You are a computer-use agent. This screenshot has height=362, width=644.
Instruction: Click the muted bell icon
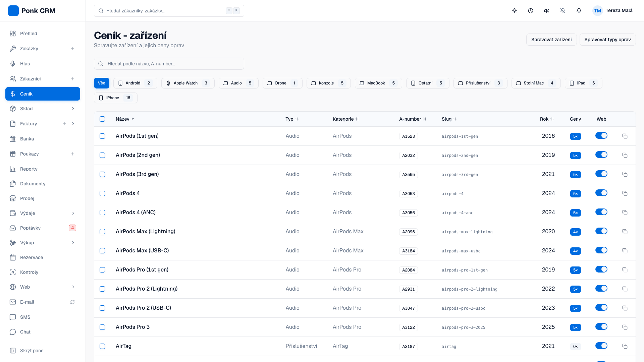click(x=563, y=11)
